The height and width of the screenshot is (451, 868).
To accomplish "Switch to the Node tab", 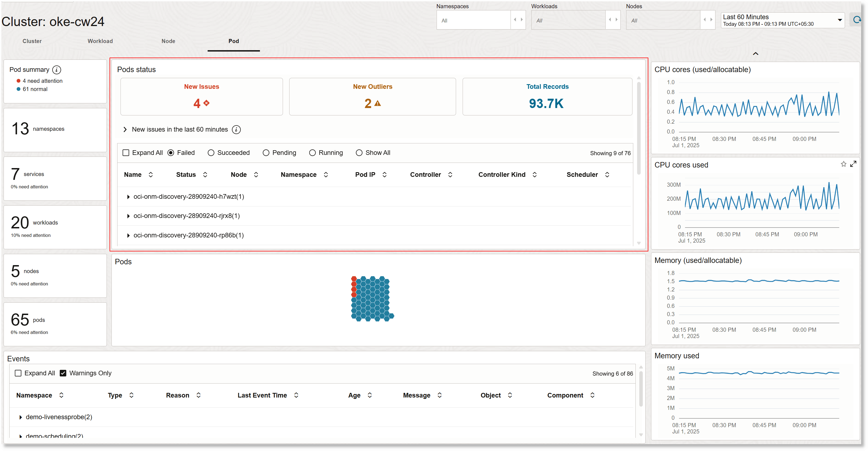I will pyautogui.click(x=168, y=41).
